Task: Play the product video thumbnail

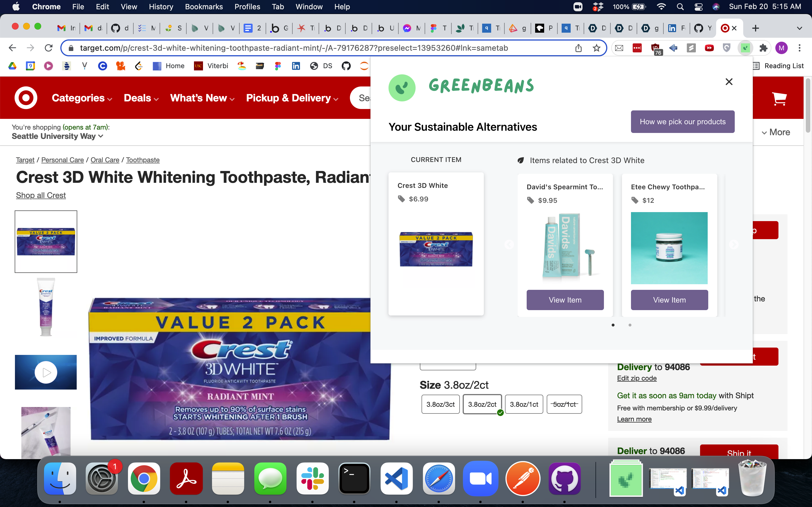Action: [46, 372]
